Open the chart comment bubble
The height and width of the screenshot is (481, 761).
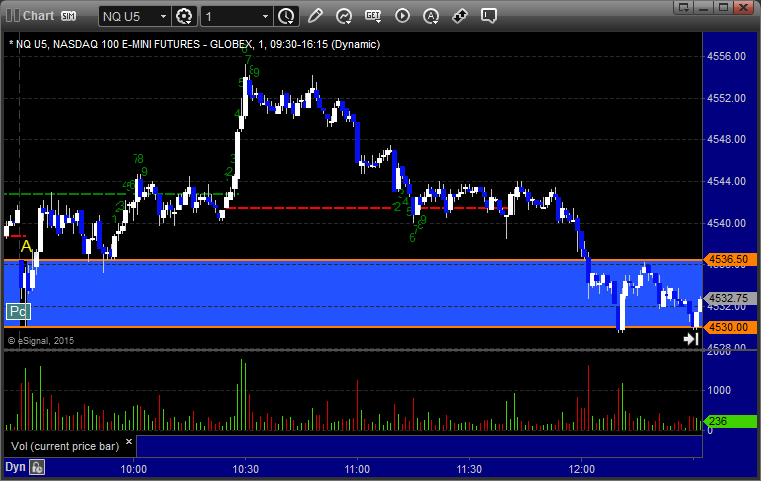489,16
